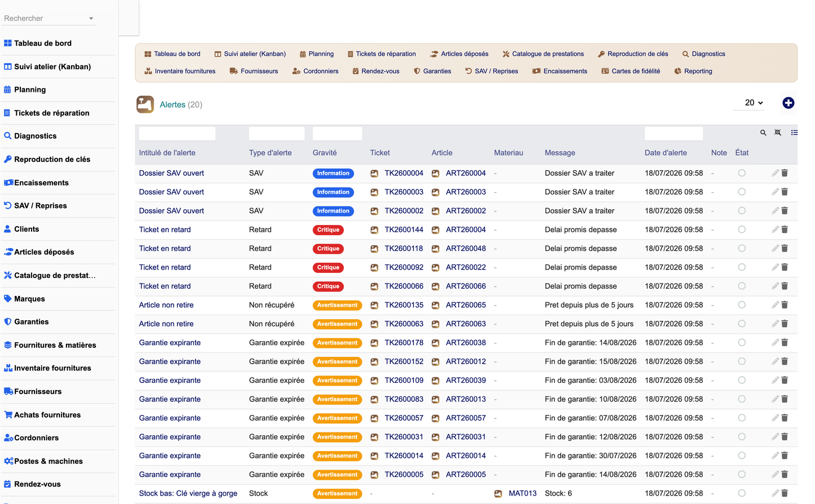The width and height of the screenshot is (815, 504).
Task: Toggle the État circle for TK2600152 row
Action: pos(742,361)
